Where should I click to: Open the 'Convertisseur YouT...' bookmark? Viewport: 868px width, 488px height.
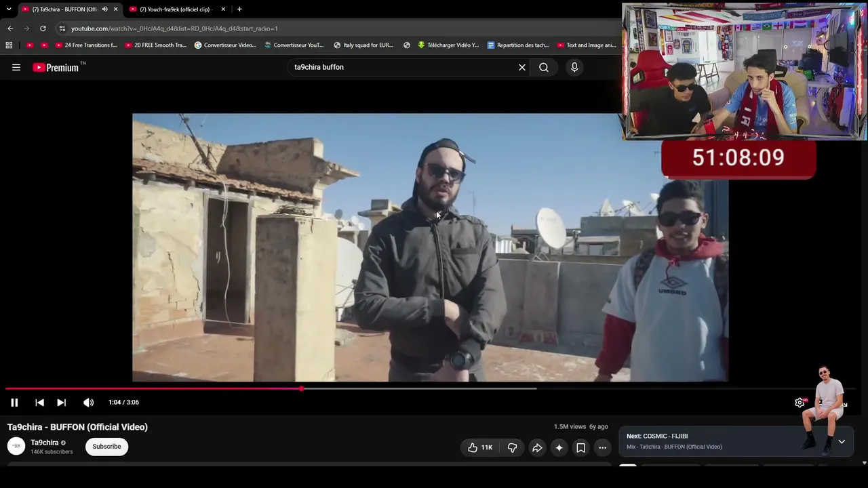point(294,45)
